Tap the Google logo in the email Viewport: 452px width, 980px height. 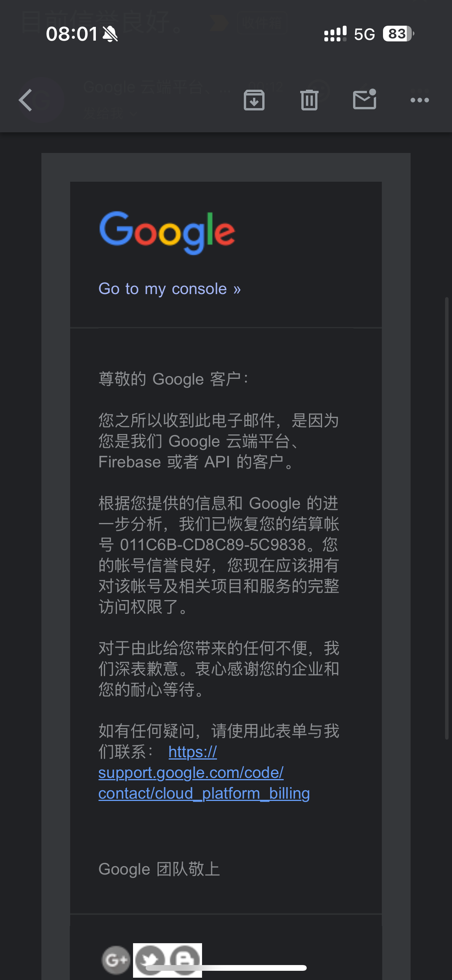(x=167, y=233)
